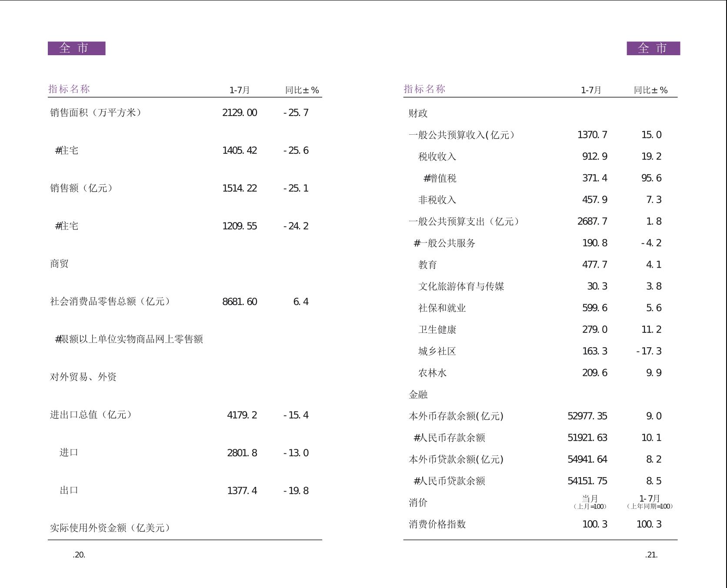727x588 pixels.
Task: Select the 消费价格指数 row label
Action: (437, 525)
